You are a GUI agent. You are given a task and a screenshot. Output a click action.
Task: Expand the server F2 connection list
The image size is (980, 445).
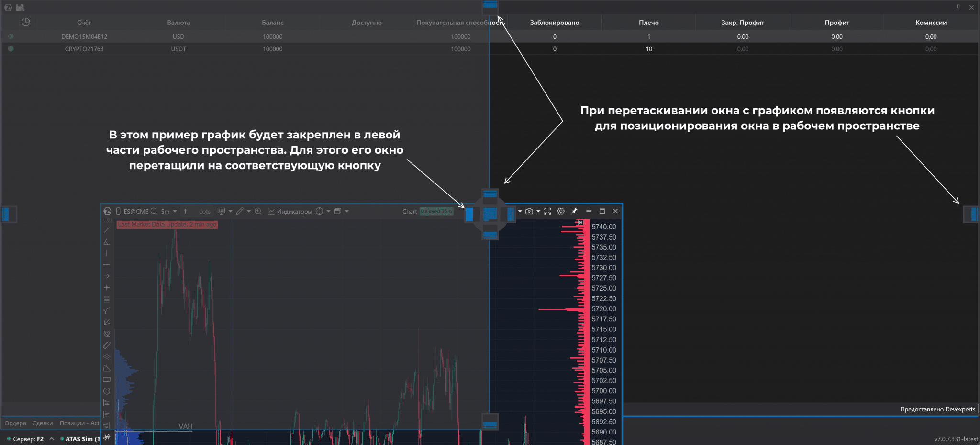(52, 439)
